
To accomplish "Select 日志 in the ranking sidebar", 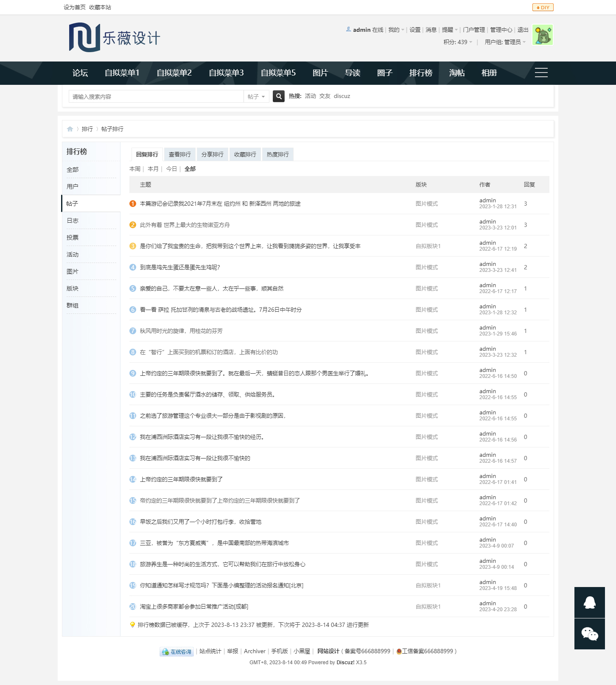I will pyautogui.click(x=73, y=221).
